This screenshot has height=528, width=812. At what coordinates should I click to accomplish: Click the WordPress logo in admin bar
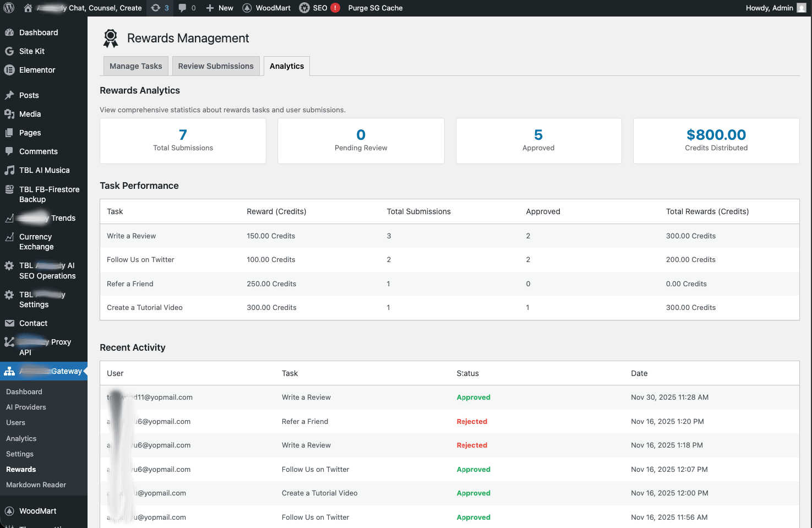[9, 8]
